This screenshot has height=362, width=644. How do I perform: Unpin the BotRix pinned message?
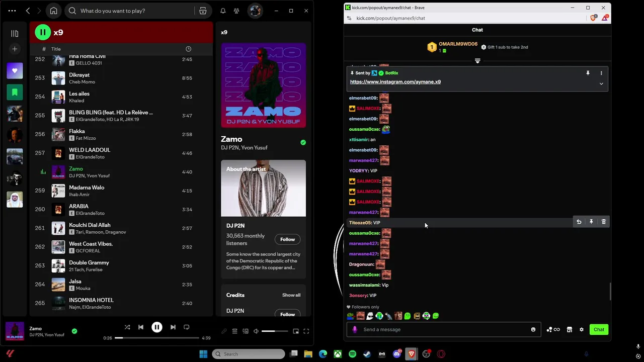pyautogui.click(x=588, y=73)
